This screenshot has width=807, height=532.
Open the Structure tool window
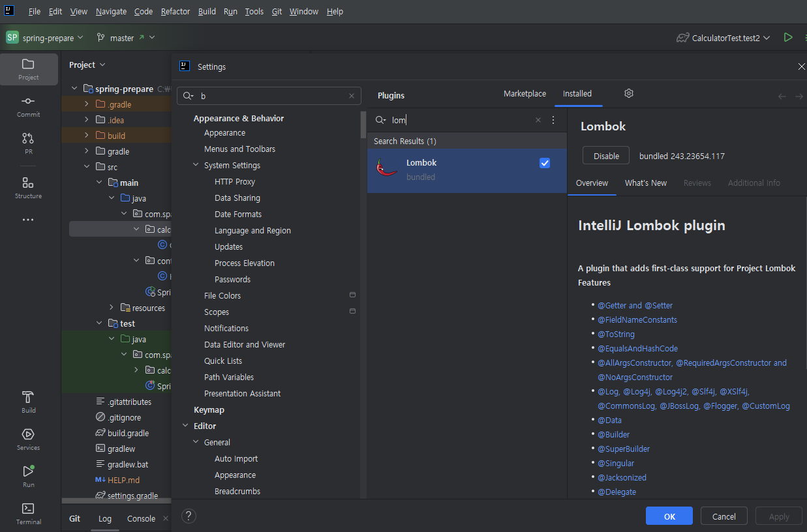[x=28, y=188]
